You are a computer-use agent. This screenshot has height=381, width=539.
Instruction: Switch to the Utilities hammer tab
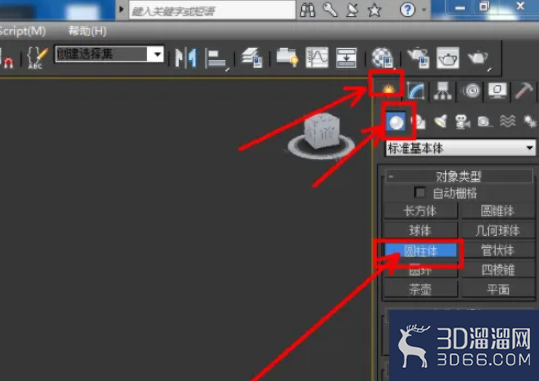coord(524,90)
